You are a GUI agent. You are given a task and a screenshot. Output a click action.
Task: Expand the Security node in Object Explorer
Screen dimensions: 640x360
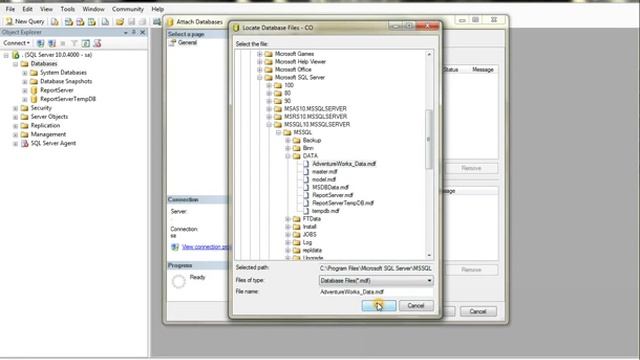[16, 108]
